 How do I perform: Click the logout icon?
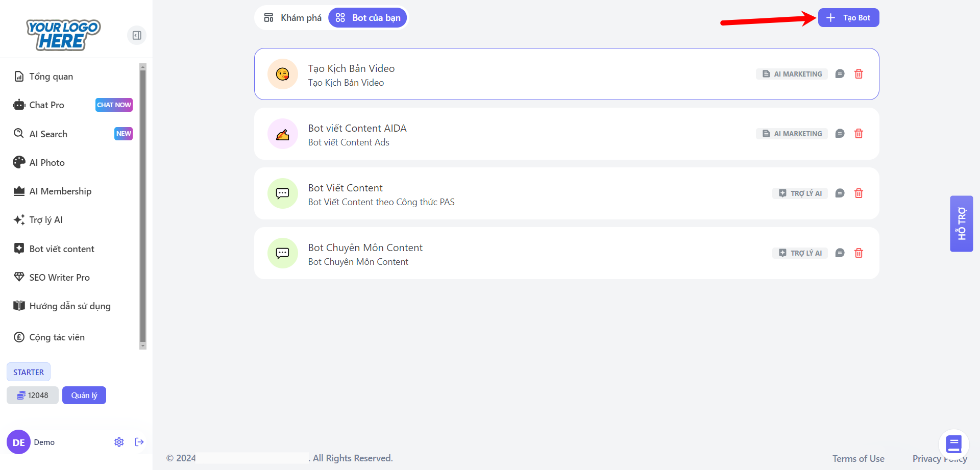(139, 442)
